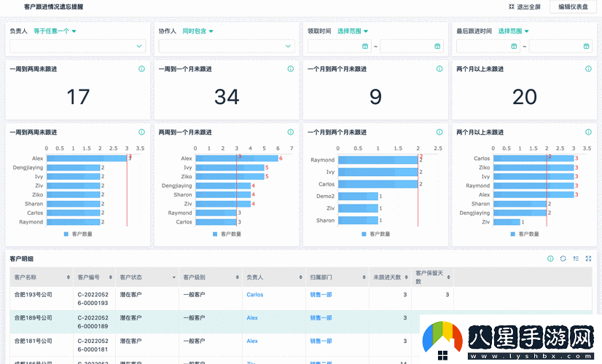Open Alex link in 合肥181号公司 row
Viewport: 602px width, 364px height.
point(252,341)
